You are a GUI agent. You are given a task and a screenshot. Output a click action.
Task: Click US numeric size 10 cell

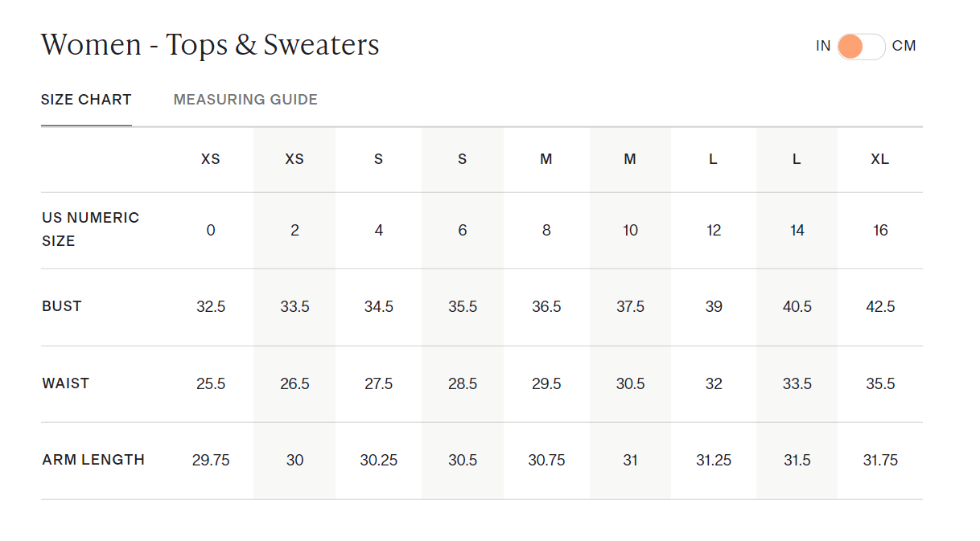pos(630,231)
